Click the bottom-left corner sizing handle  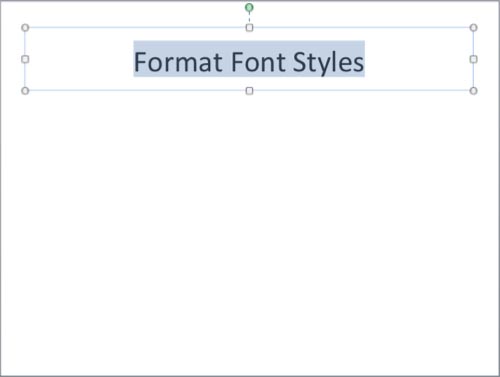(25, 91)
